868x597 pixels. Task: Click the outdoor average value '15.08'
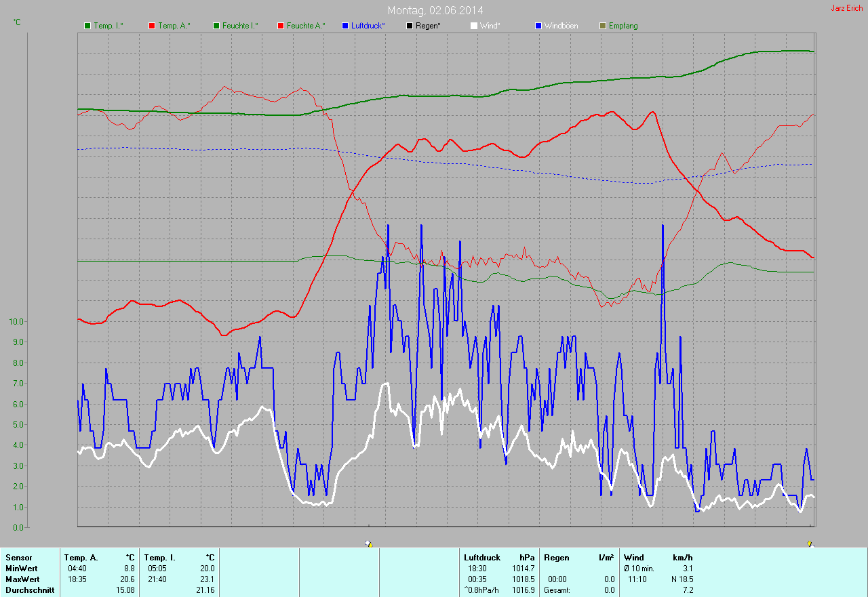tap(125, 590)
